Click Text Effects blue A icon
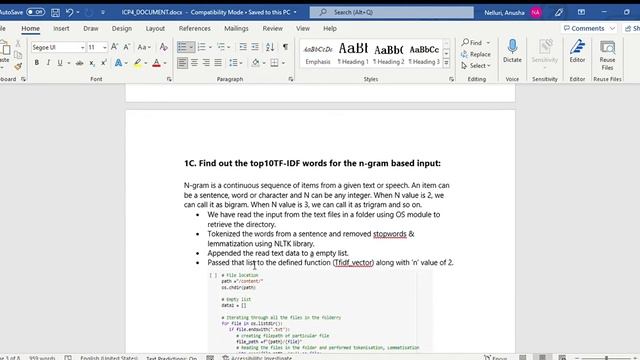This screenshot has width=640, height=360. point(118,63)
